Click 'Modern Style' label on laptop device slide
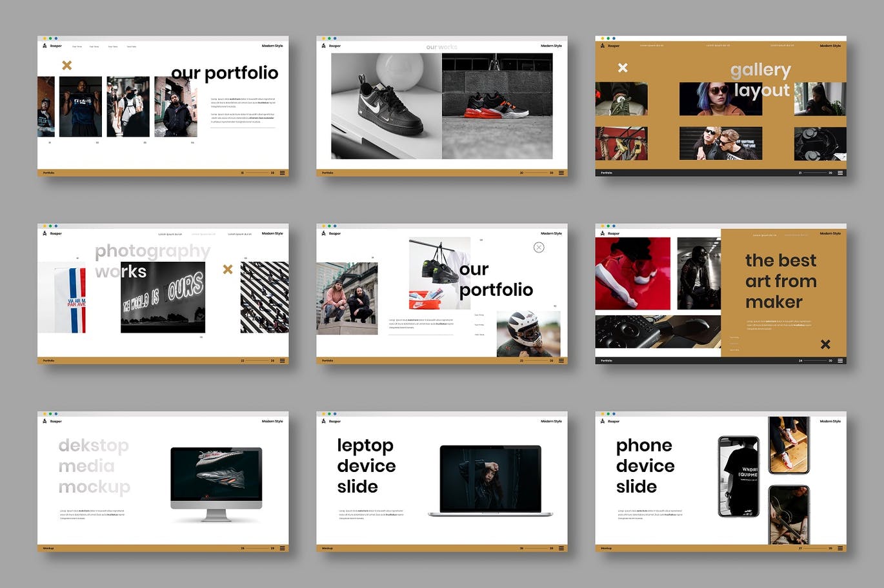This screenshot has height=588, width=884. click(551, 421)
